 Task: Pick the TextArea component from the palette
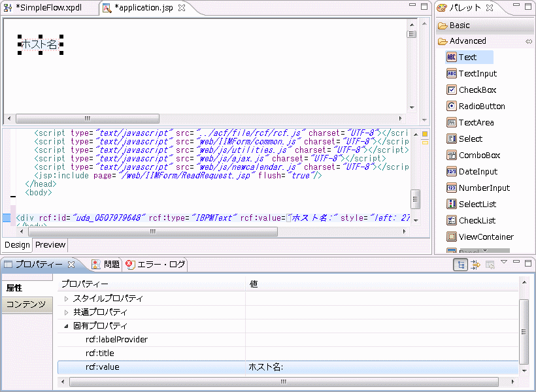pyautogui.click(x=470, y=122)
